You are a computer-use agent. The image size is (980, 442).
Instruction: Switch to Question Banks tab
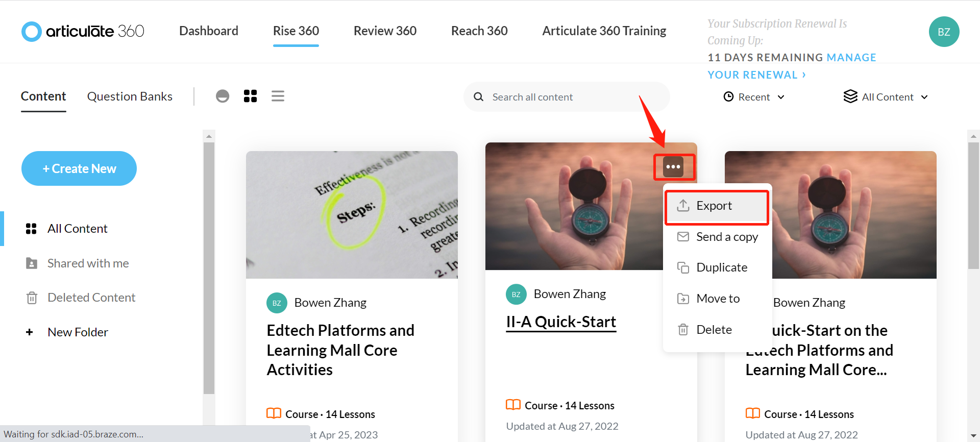pos(130,96)
